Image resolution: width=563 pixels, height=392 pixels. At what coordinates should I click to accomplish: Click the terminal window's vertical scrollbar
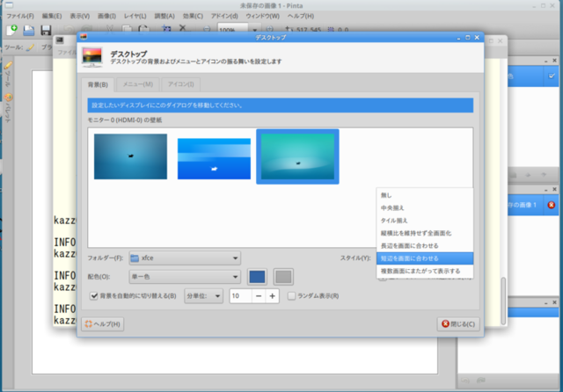(x=503, y=301)
